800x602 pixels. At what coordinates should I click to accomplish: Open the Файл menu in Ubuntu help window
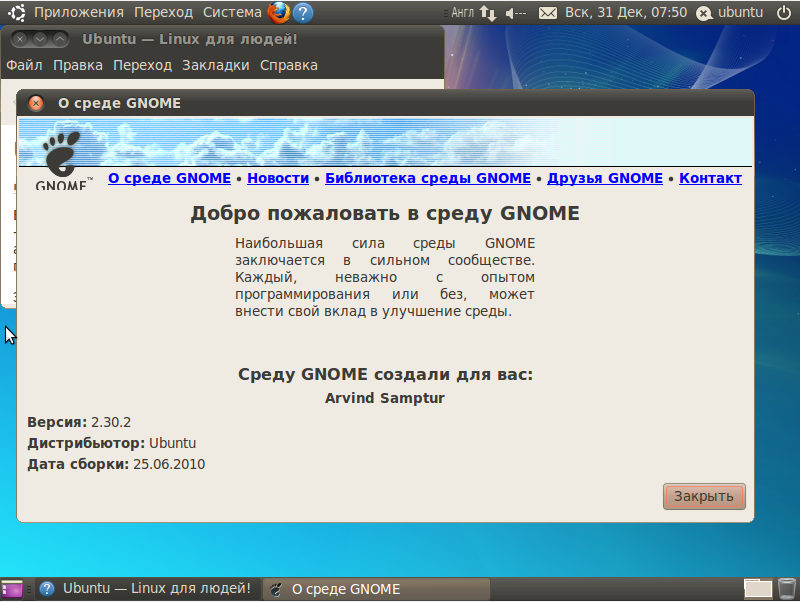24,65
